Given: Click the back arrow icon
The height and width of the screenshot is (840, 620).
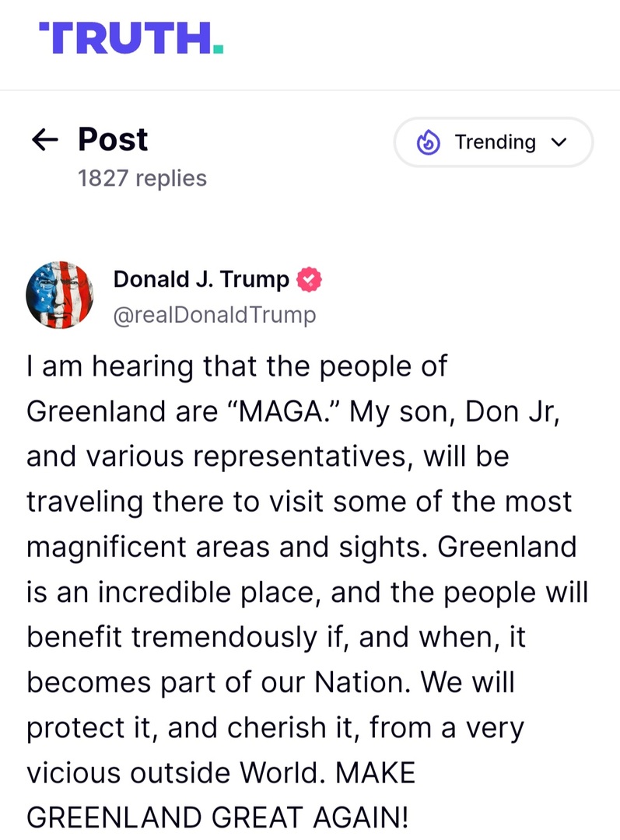Looking at the screenshot, I should [45, 140].
